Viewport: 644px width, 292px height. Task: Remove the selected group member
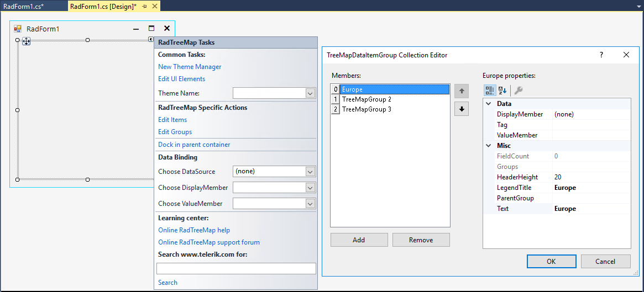coord(421,240)
